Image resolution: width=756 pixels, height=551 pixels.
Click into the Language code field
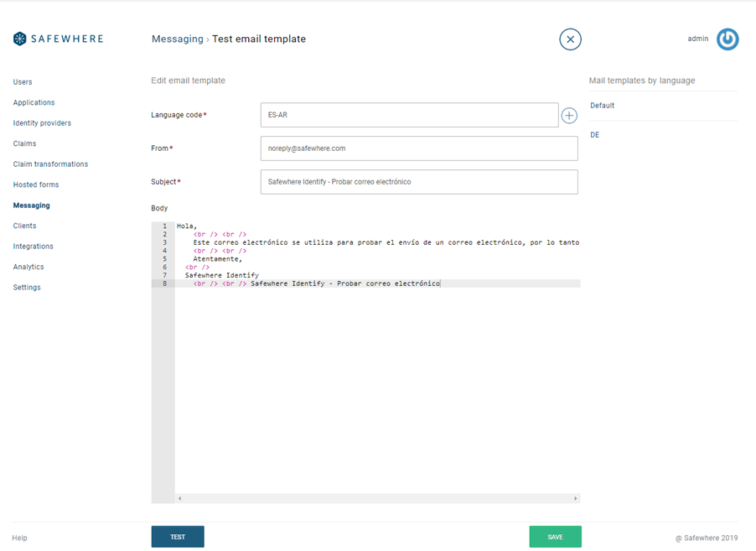(409, 115)
